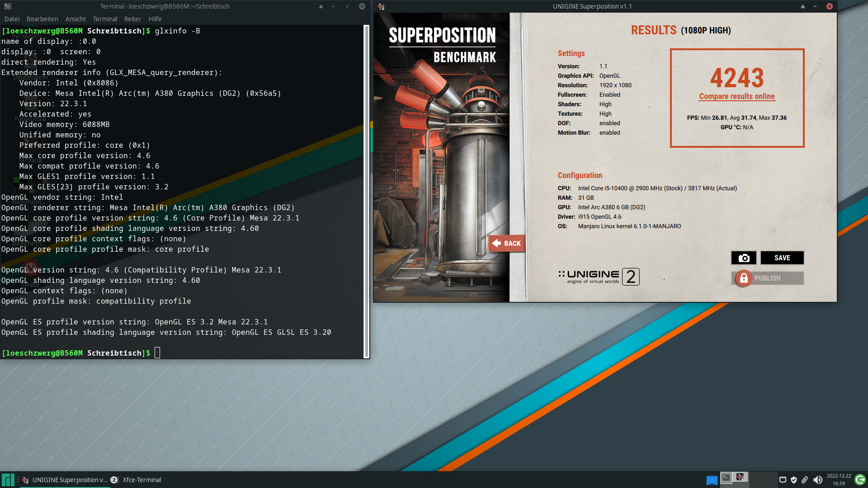Click the date and time clock

point(839,480)
